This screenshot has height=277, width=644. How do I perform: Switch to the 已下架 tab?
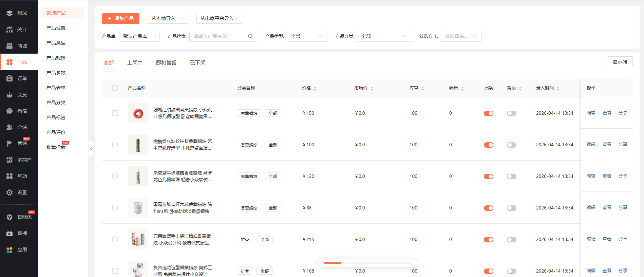(x=197, y=63)
